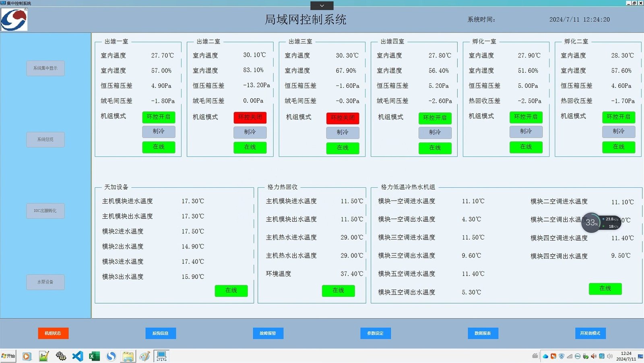Open the blue cloud tray icon
The image size is (644, 363).
[545, 356]
